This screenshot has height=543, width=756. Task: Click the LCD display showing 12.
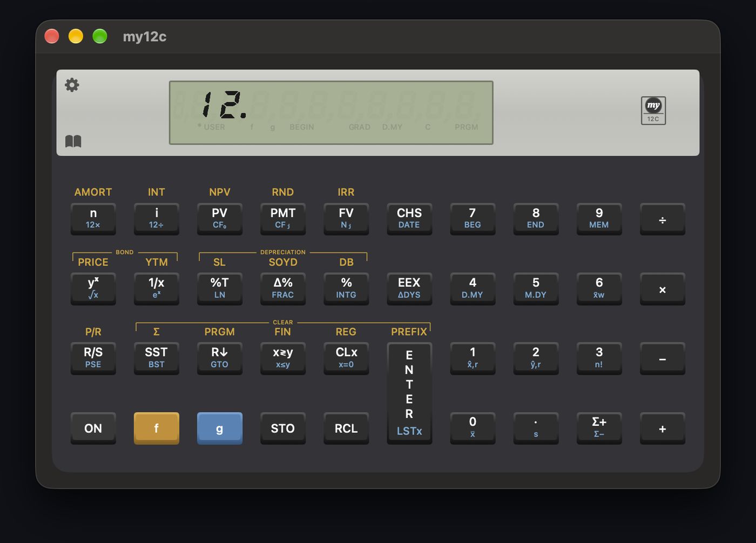point(331,112)
